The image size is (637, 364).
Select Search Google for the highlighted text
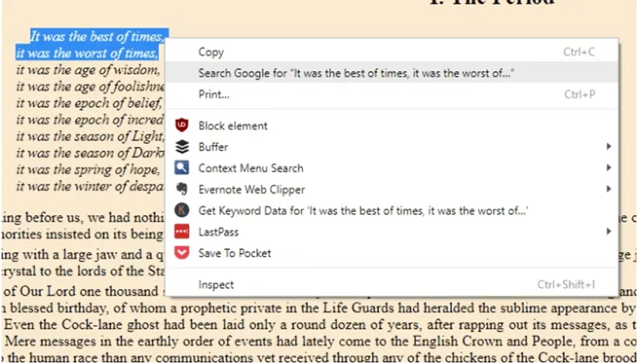coord(356,73)
